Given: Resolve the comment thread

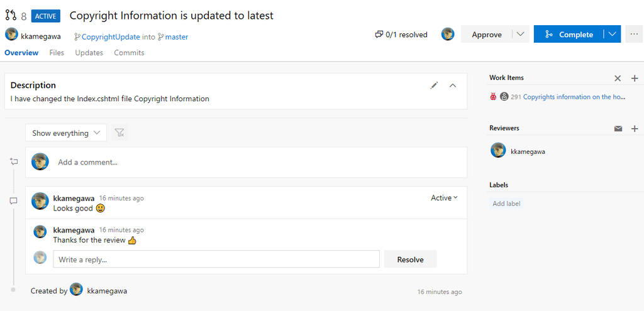Looking at the screenshot, I should click(x=410, y=259).
